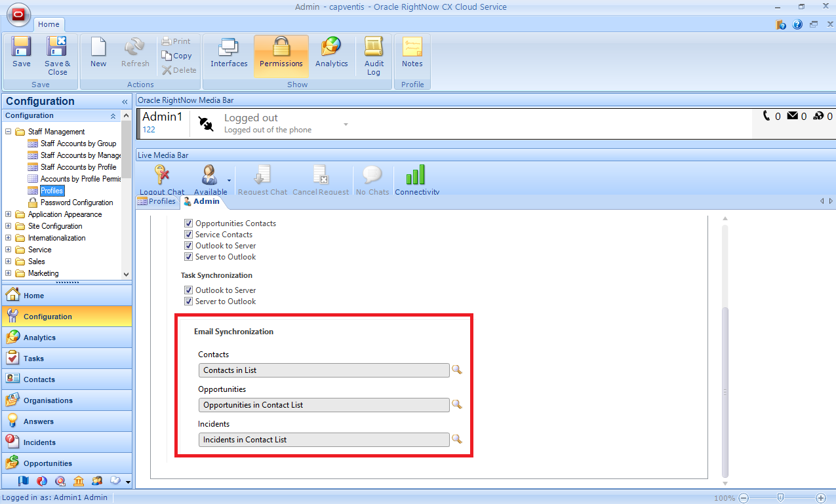
Task: Open the Available status dropdown arrow
Action: tap(229, 180)
